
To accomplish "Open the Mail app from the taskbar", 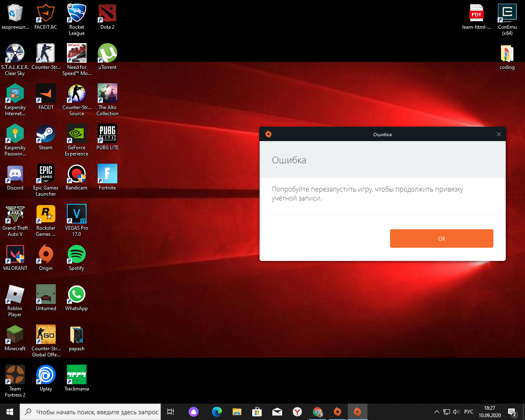I will [x=277, y=412].
